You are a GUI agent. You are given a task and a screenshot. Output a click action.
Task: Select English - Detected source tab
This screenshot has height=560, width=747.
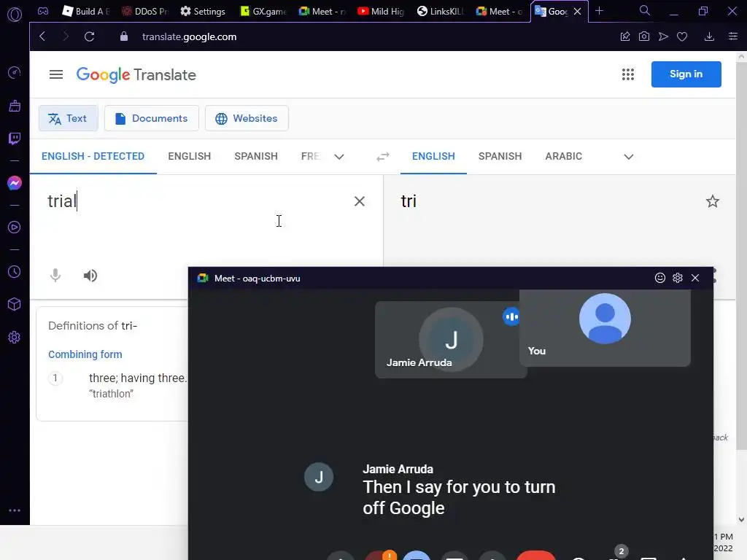coord(93,156)
